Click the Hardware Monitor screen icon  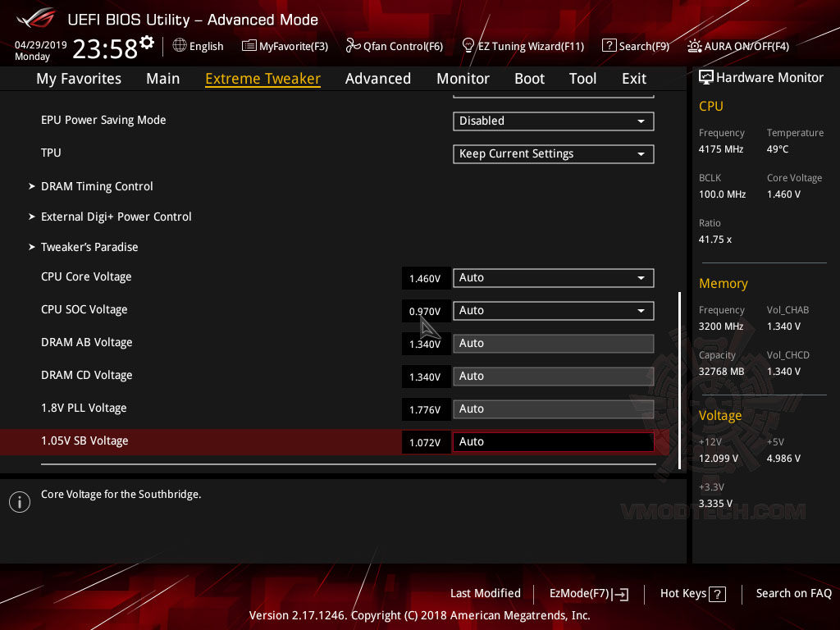706,77
